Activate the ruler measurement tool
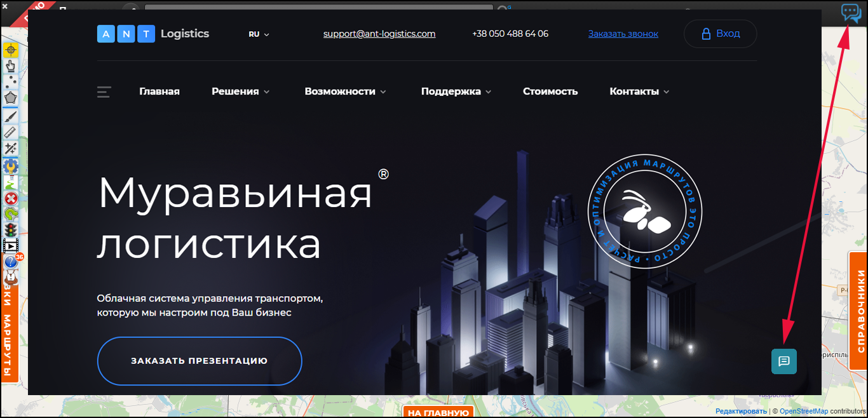The width and height of the screenshot is (868, 418). 11,132
